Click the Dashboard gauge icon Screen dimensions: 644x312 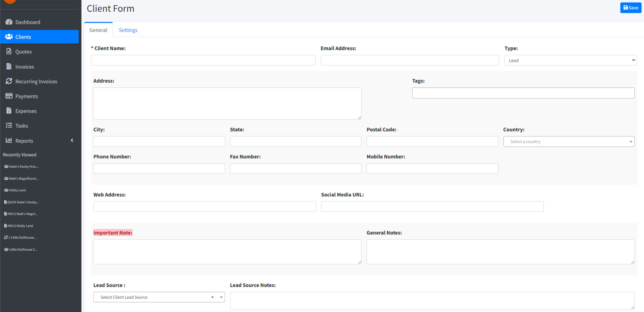(x=9, y=22)
